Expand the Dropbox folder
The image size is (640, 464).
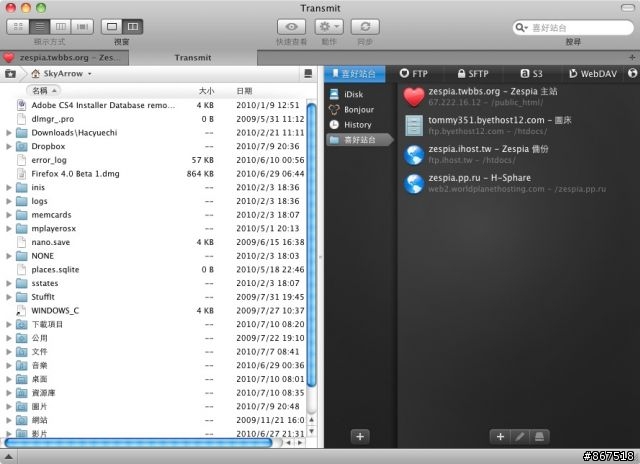tap(9, 147)
